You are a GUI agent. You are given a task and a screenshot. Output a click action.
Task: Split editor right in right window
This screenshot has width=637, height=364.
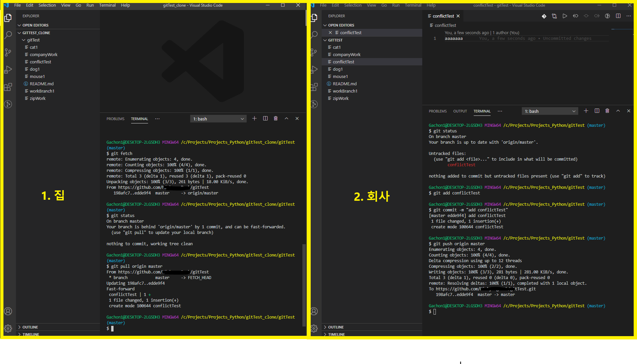618,16
